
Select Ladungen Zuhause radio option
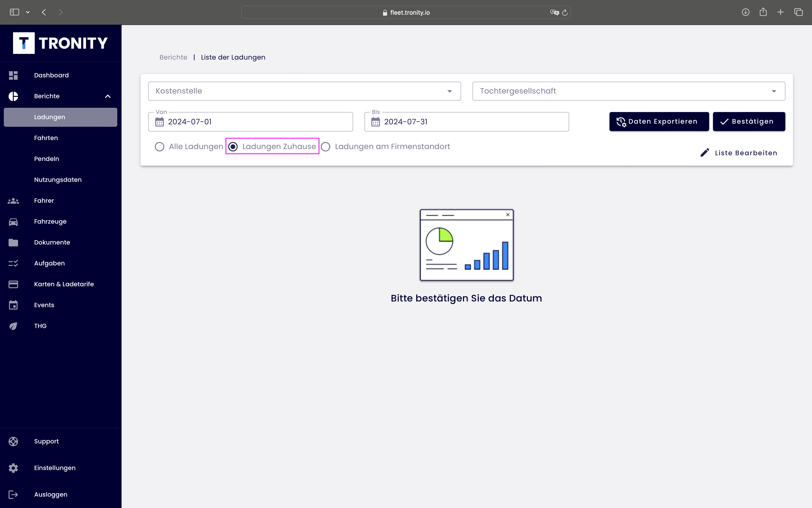[x=233, y=146]
